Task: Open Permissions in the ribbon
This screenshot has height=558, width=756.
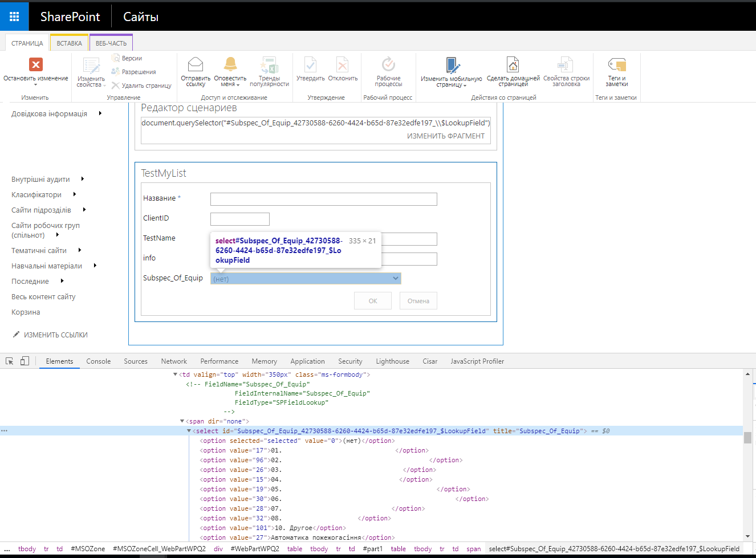Action: (x=133, y=72)
